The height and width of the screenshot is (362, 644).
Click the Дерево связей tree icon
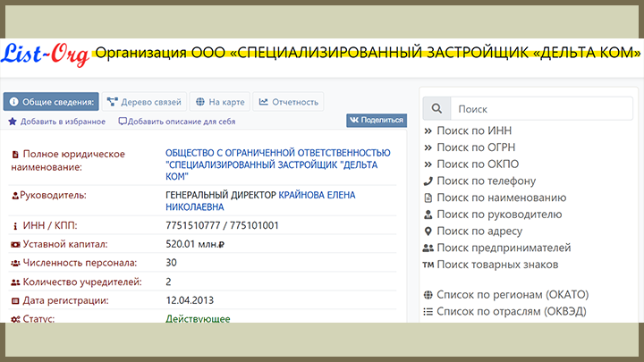(x=112, y=102)
